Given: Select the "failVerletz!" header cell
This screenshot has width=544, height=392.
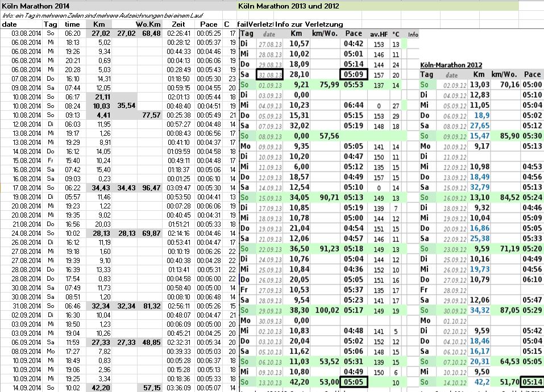Looking at the screenshot, I should (256, 24).
